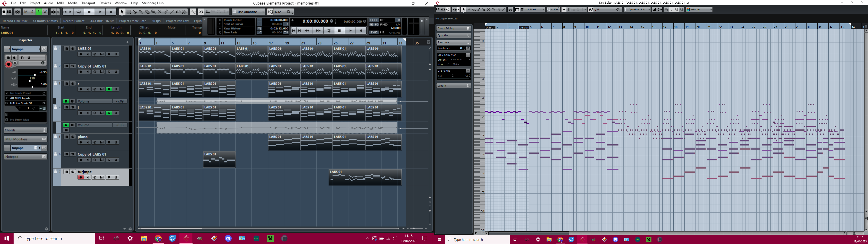Pick the Erase tool in Key Editor toolbar
The width and height of the screenshot is (868, 244).
pyautogui.click(x=474, y=9)
